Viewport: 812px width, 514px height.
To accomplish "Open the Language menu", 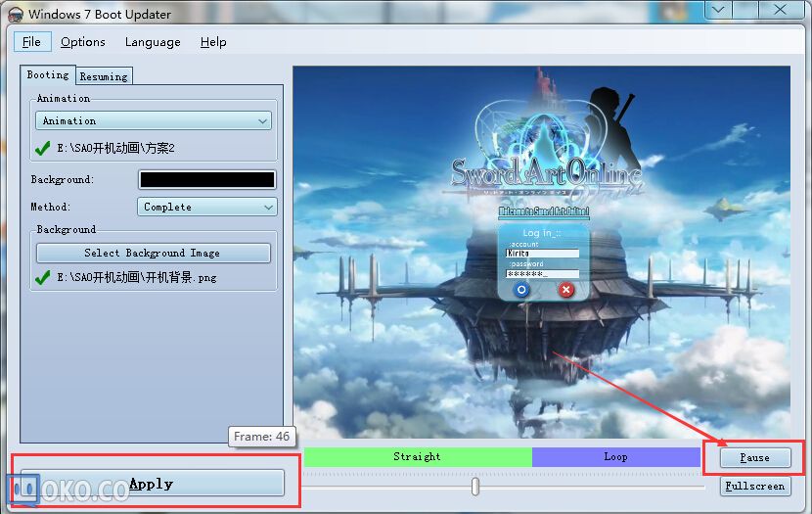I will (x=153, y=42).
